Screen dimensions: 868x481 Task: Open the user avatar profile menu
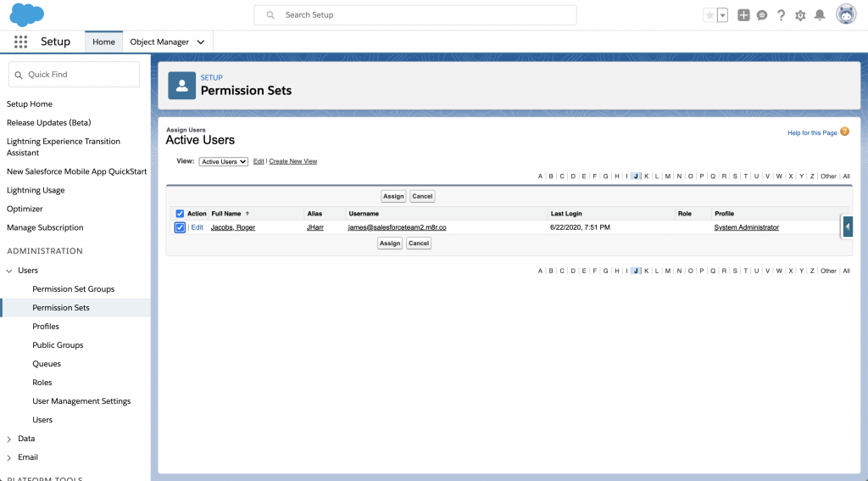[x=846, y=14]
